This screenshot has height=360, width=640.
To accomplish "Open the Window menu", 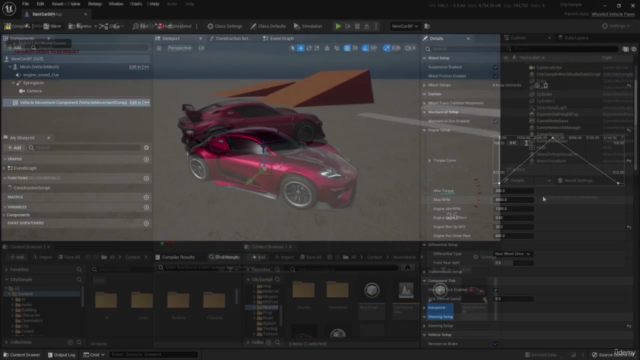I will (116, 4).
